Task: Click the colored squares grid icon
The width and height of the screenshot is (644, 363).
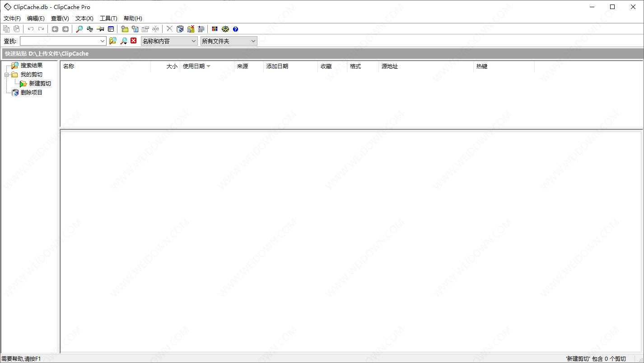Action: click(x=215, y=29)
